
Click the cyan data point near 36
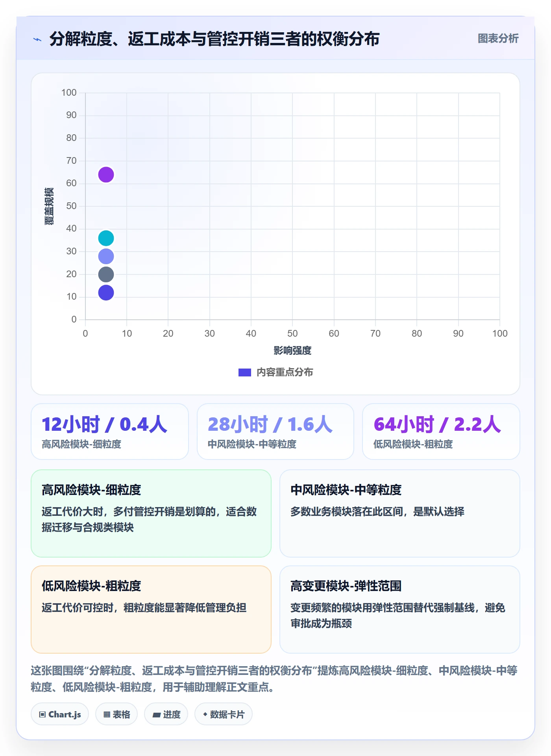[x=106, y=238]
